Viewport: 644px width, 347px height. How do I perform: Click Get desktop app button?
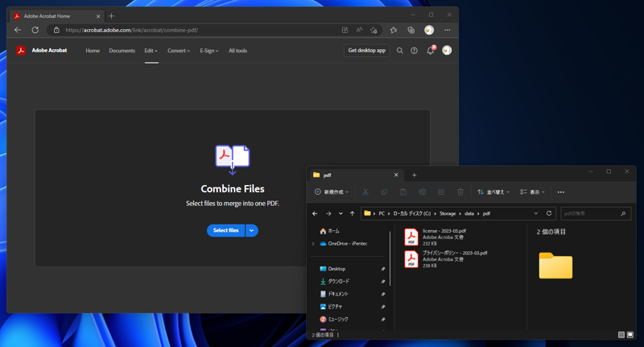pyautogui.click(x=366, y=51)
